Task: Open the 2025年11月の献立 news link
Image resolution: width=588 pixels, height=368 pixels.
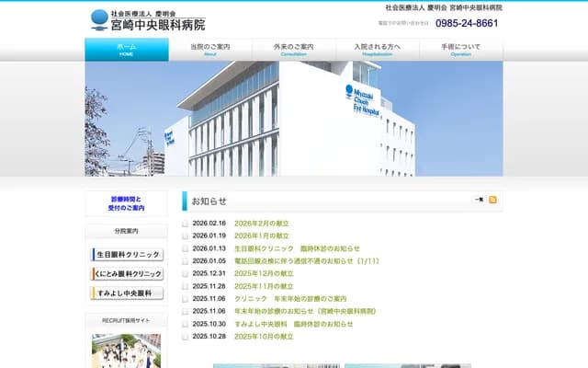Action: pos(264,286)
